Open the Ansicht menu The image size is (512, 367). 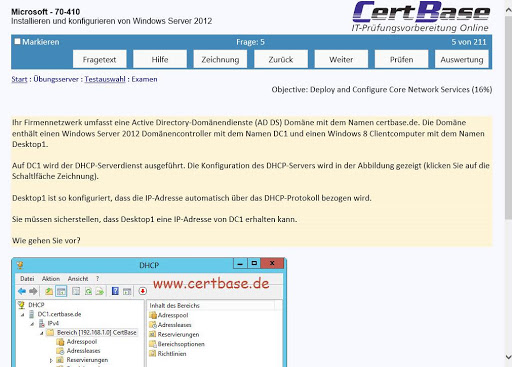(x=78, y=279)
